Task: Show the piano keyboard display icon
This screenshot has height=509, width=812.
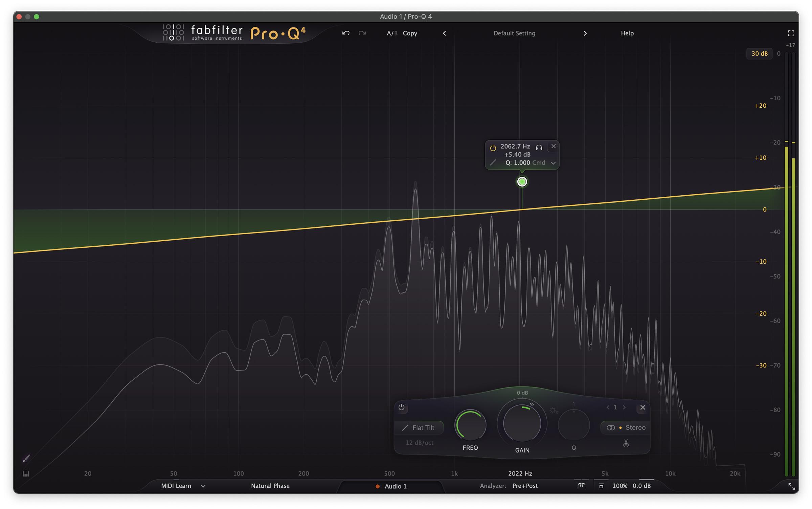Action: 26,473
